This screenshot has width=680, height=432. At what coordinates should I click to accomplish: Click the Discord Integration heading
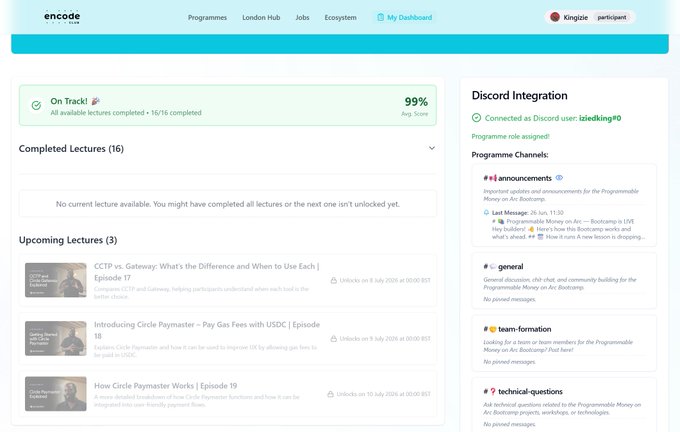click(520, 95)
